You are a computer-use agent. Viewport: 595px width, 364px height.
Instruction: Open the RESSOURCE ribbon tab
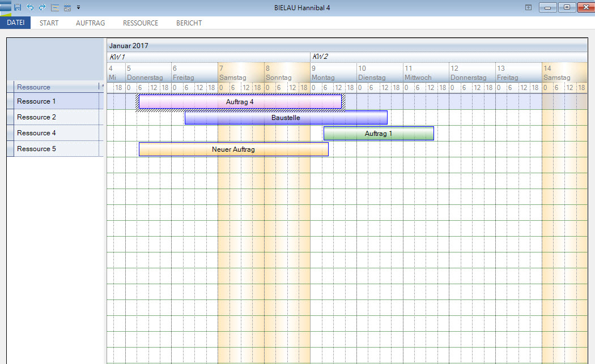click(141, 23)
